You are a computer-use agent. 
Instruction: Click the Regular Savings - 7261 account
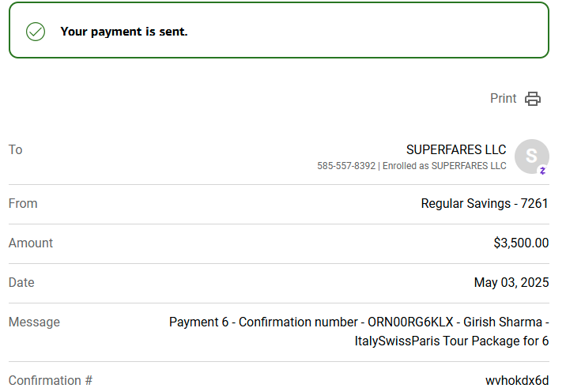coord(485,204)
